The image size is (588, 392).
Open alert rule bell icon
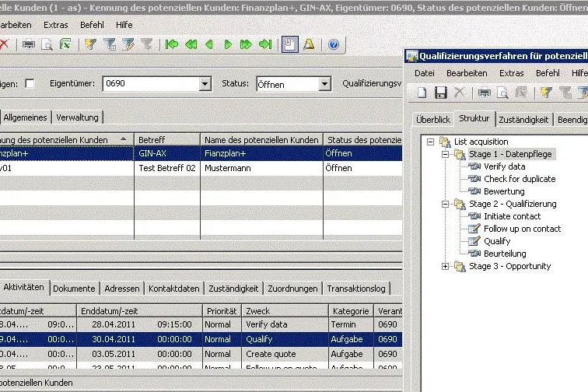309,44
